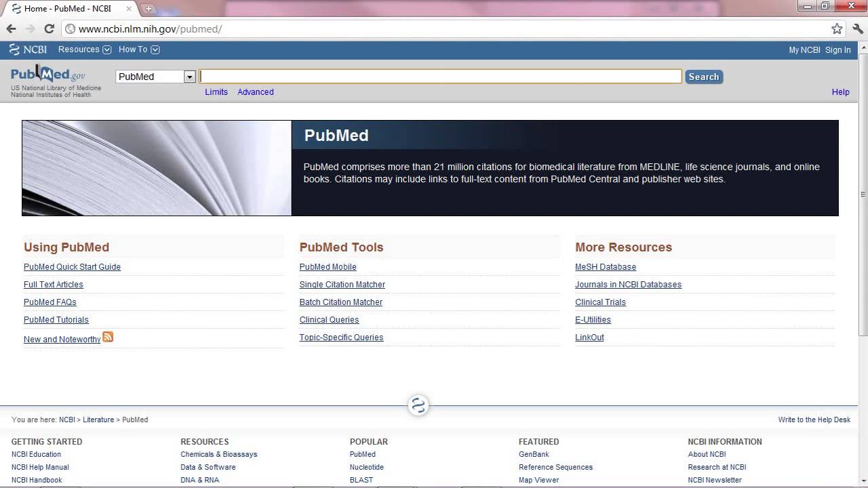Open the PubMed database selector dropdown
Image resolution: width=868 pixels, height=488 pixels.
(x=155, y=77)
